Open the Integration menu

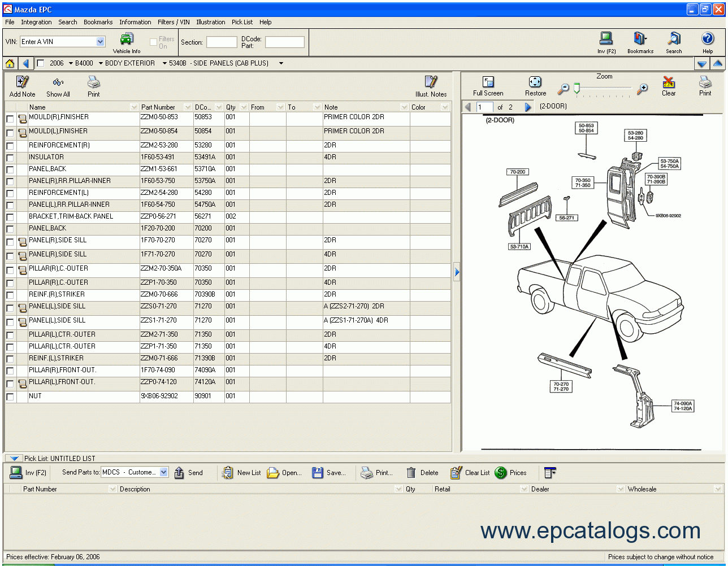(x=36, y=22)
